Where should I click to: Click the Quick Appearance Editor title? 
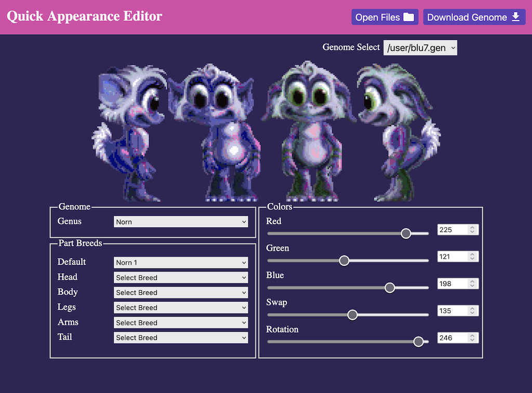(x=85, y=16)
